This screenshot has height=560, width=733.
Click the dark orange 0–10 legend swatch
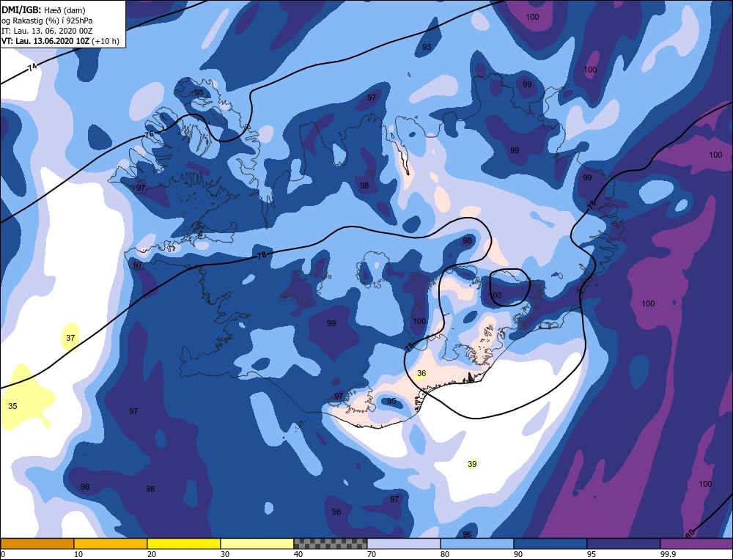tap(37, 544)
